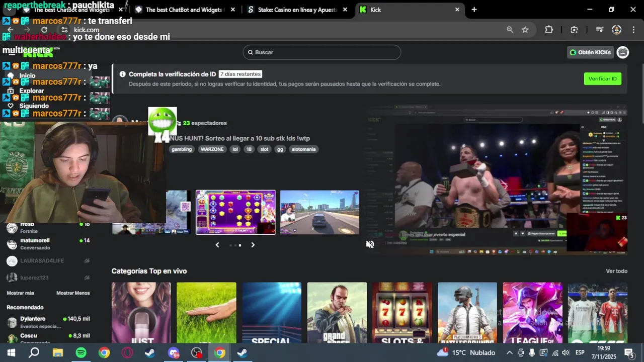This screenshot has width=644, height=362.
Task: Select the slot tag
Action: click(264, 149)
